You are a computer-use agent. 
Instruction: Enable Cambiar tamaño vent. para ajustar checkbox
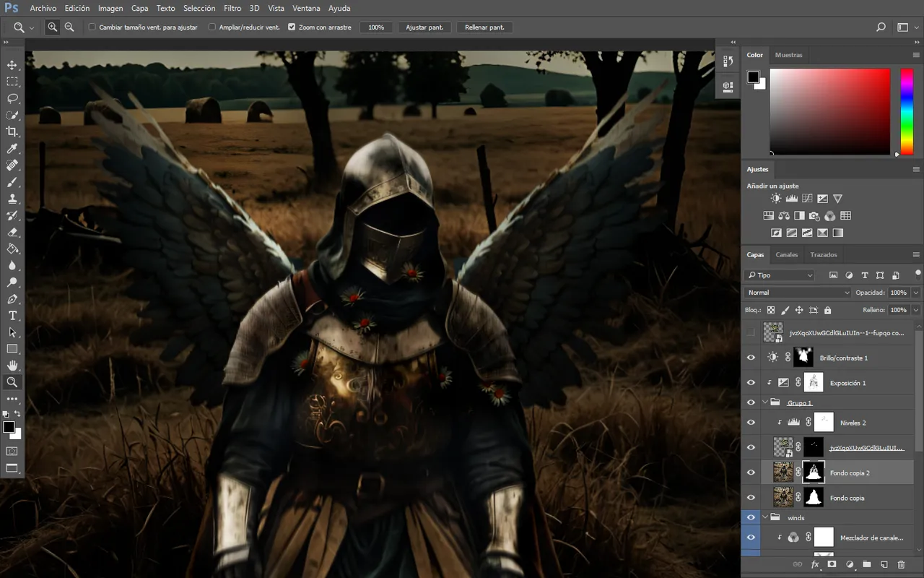[x=92, y=27]
